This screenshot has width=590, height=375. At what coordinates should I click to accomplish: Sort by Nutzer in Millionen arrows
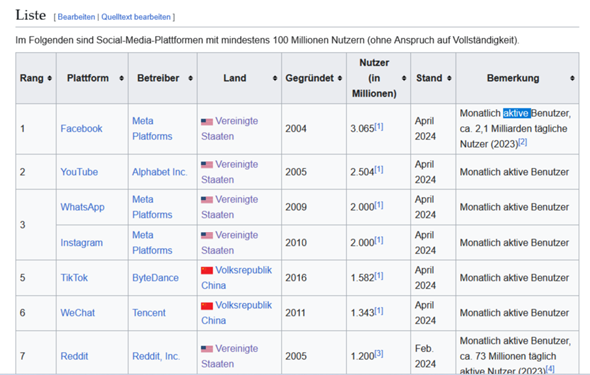404,78
